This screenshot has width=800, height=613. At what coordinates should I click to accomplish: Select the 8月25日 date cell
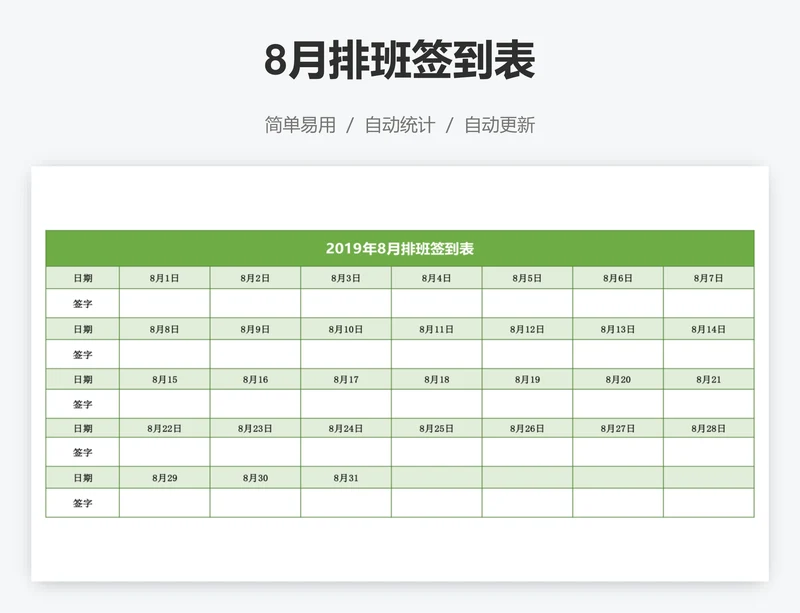437,428
